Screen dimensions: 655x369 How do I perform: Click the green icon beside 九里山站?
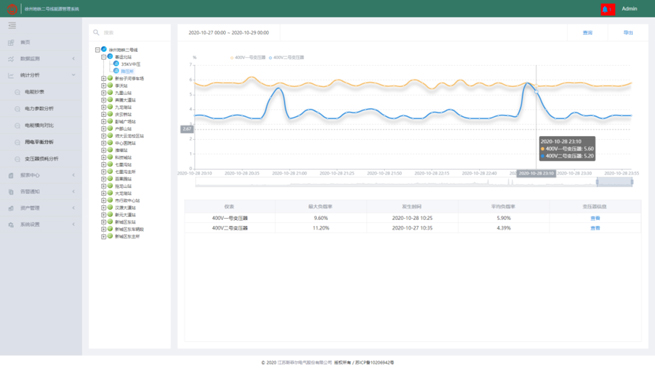click(x=110, y=92)
